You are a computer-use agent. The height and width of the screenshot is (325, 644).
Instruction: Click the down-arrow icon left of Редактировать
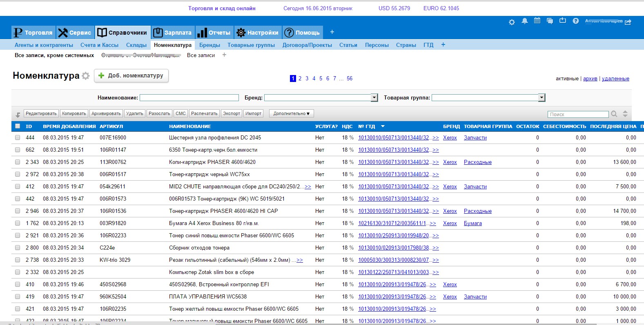coord(18,115)
